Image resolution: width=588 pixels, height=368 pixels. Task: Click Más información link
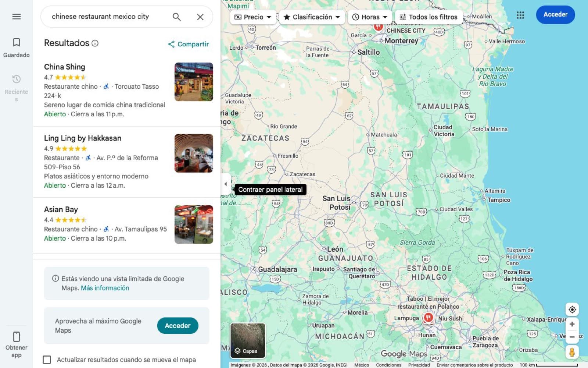[105, 288]
